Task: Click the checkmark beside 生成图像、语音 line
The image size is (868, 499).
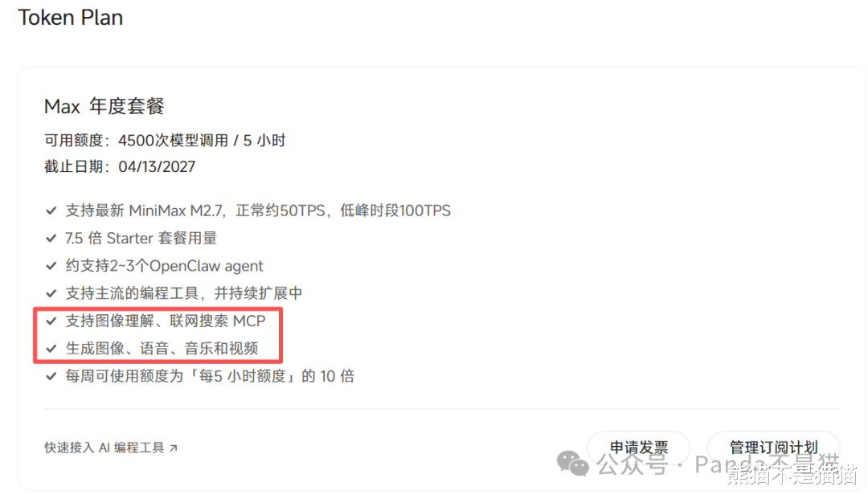Action: coord(51,349)
